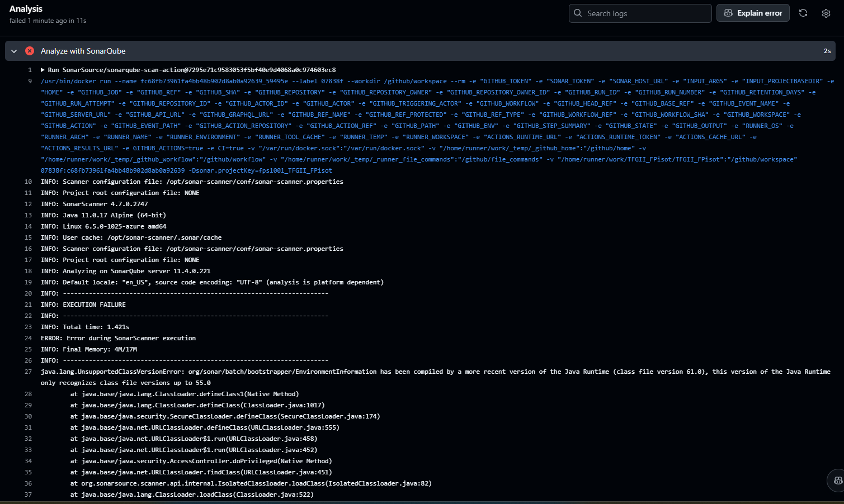Screen dimensions: 844x504
Task: Click the docker run command starting '/usr/bin/docker run'
Action: click(x=437, y=126)
